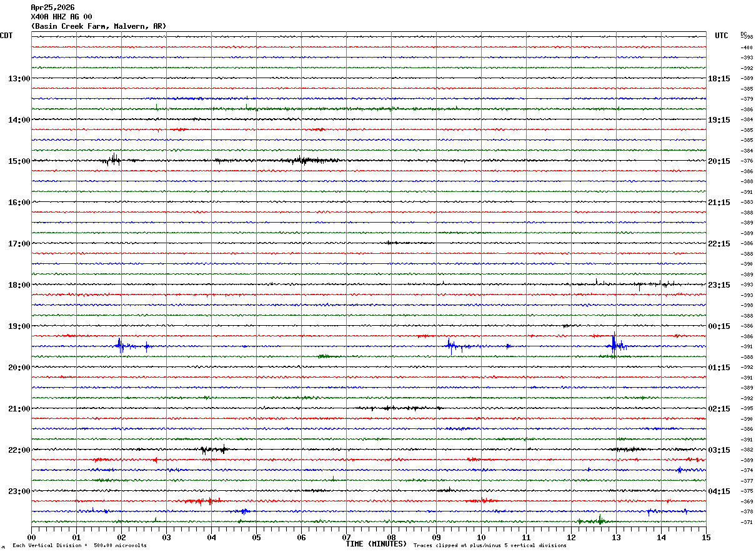
Task: Select the minute 06 tick label
Action: (x=301, y=537)
